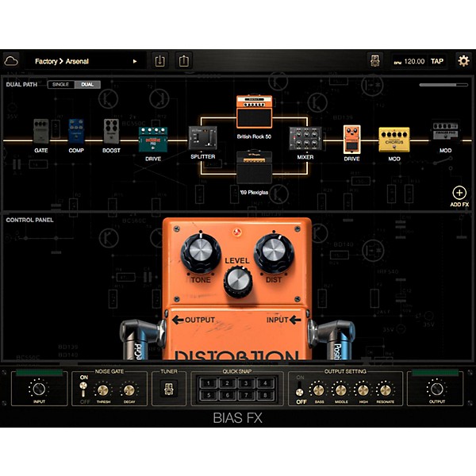Click the output HIGH knob
The height and width of the screenshot is (476, 476).
(363, 390)
